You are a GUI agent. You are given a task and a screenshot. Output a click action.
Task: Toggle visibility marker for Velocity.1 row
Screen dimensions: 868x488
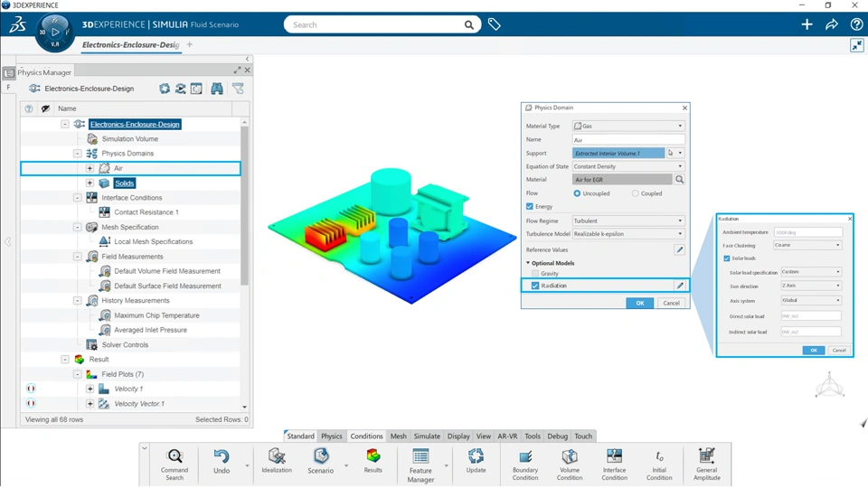(x=31, y=389)
